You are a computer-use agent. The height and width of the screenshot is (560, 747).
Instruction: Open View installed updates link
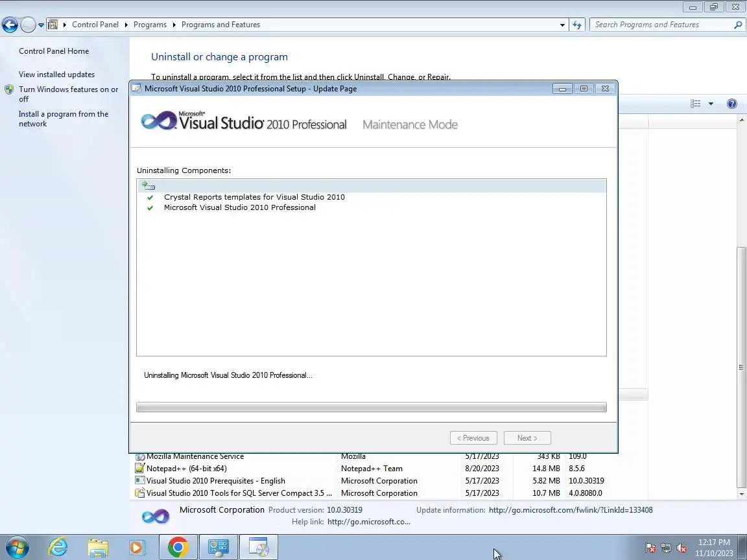coord(56,75)
